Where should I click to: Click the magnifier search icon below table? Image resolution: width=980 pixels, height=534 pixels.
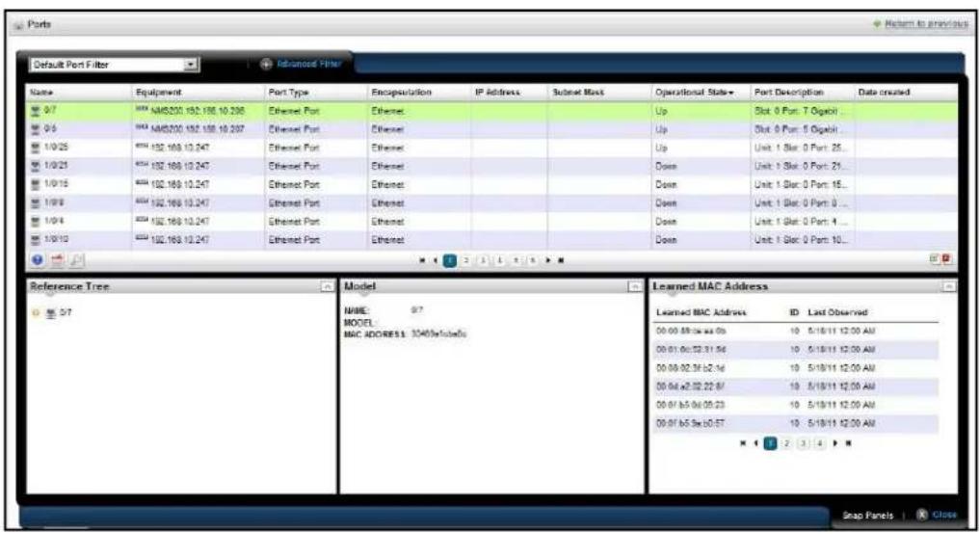[76, 260]
